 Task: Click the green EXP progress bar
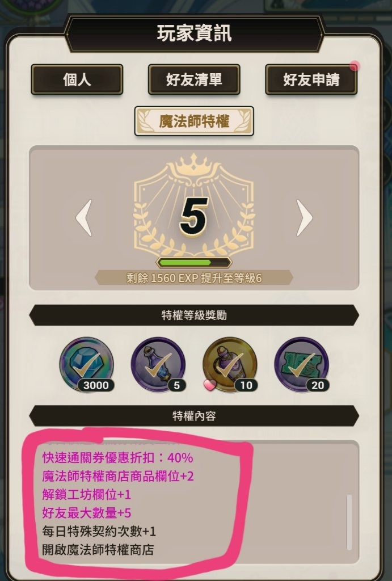194,263
